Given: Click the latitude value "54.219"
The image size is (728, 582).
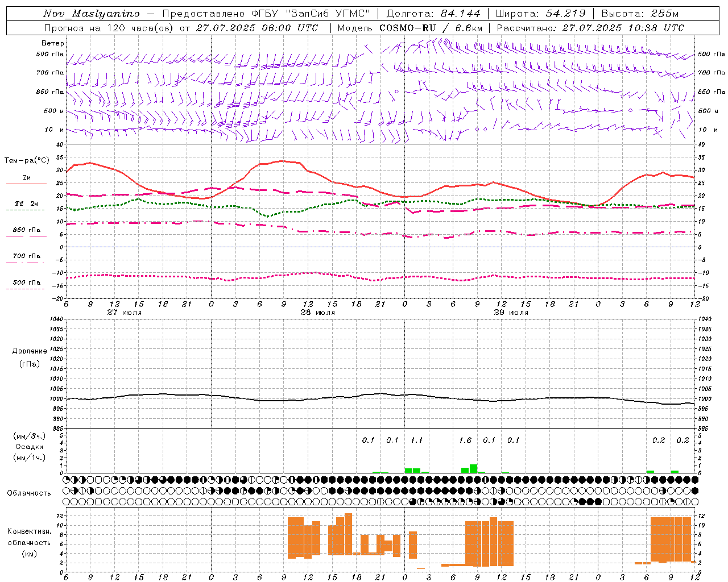Looking at the screenshot, I should [566, 14].
